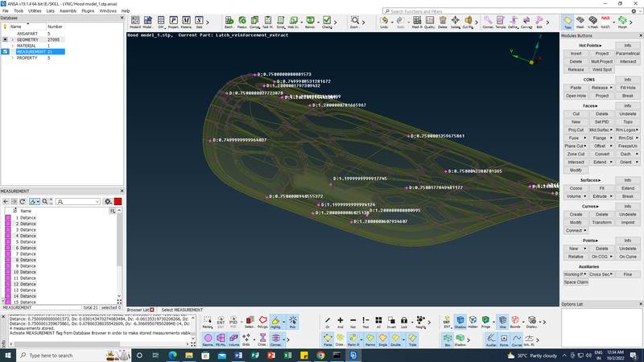Toggle the MEASUREMENT visibility checkbox

click(5, 51)
